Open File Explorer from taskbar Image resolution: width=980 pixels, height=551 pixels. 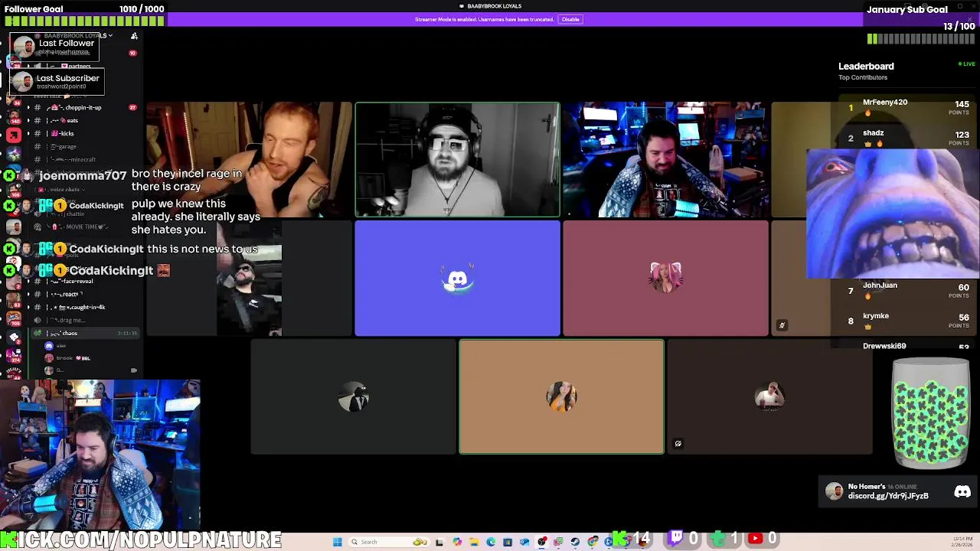point(474,542)
